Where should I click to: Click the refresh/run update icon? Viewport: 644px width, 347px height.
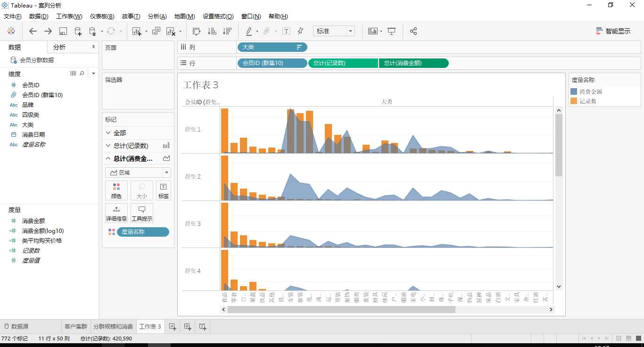111,31
